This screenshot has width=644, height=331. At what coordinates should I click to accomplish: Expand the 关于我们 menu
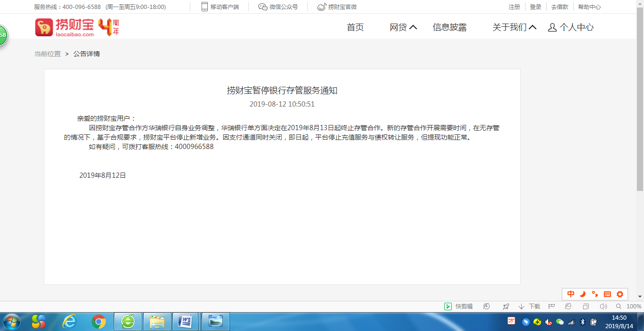(514, 27)
